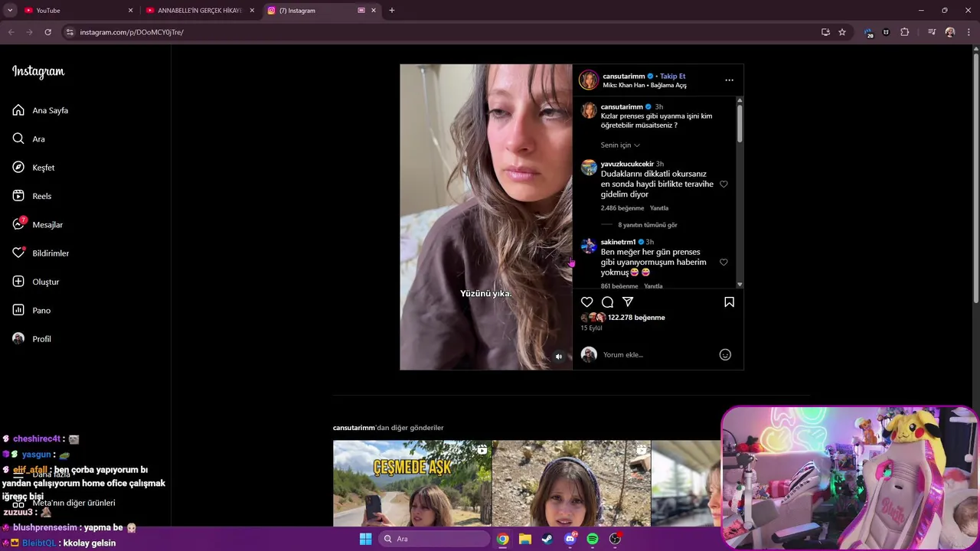Toggle video sound with speaker icon
The image size is (980, 551).
pyautogui.click(x=559, y=357)
